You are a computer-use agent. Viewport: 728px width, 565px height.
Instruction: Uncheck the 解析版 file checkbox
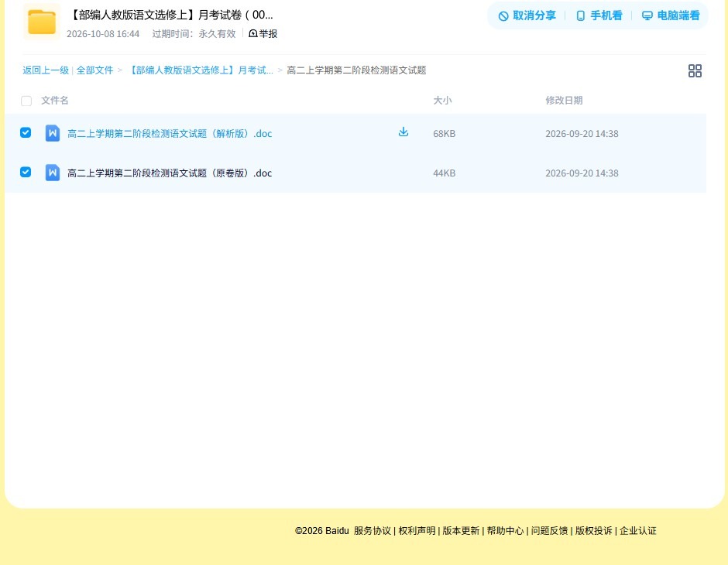(26, 132)
